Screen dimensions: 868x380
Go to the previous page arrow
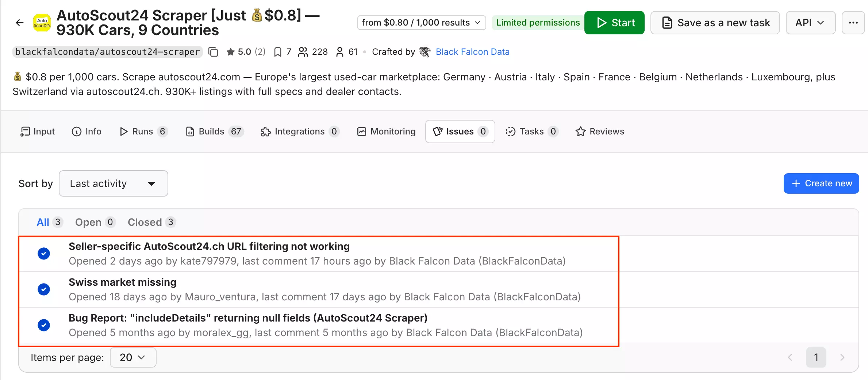click(x=790, y=357)
